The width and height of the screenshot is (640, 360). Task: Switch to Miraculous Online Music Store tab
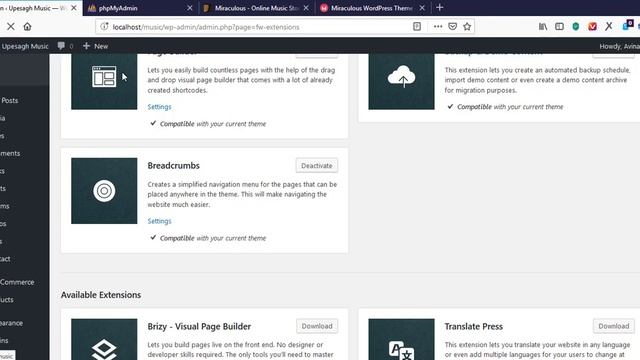[x=257, y=8]
